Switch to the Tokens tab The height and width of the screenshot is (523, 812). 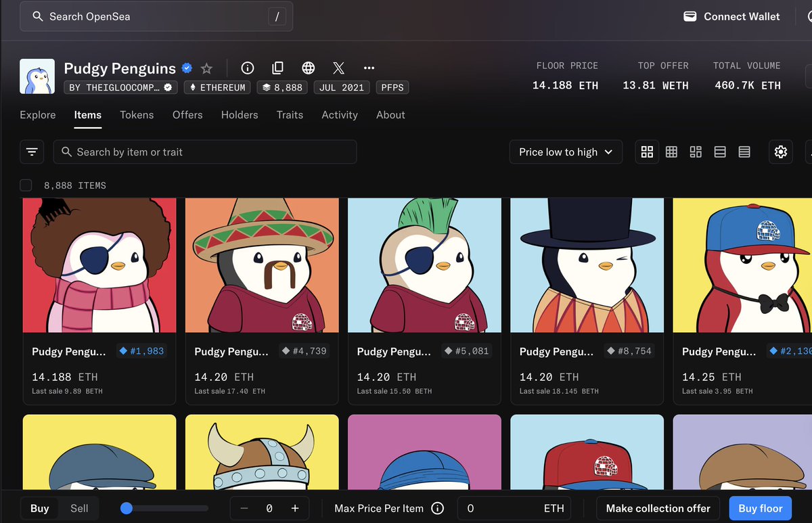tap(137, 115)
